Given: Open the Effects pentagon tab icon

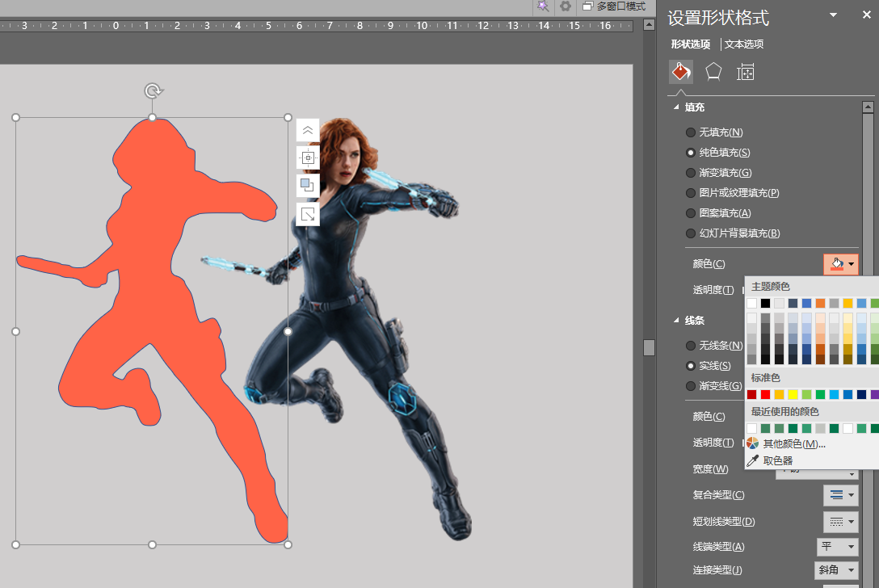Looking at the screenshot, I should pos(713,72).
